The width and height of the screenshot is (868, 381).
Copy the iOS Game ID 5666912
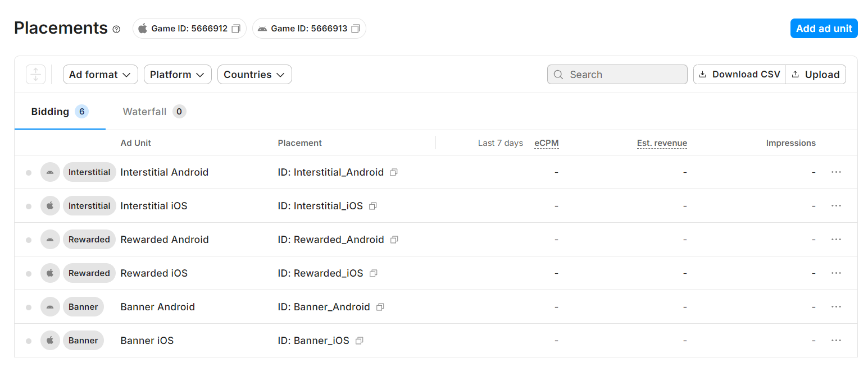(236, 29)
